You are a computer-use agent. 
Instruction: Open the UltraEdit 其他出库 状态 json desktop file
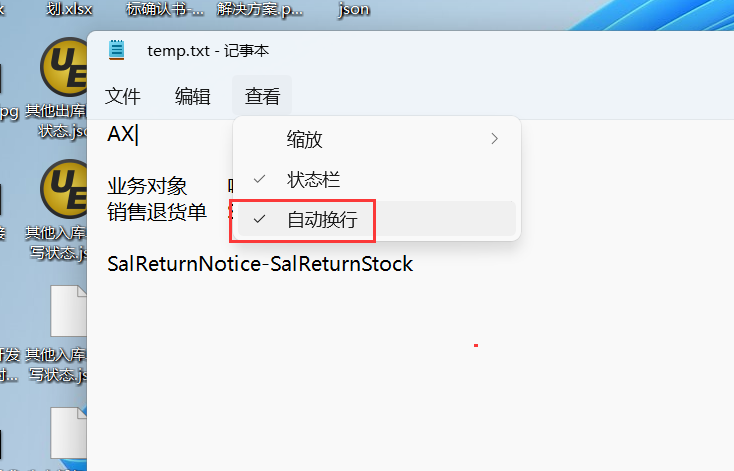(64, 67)
